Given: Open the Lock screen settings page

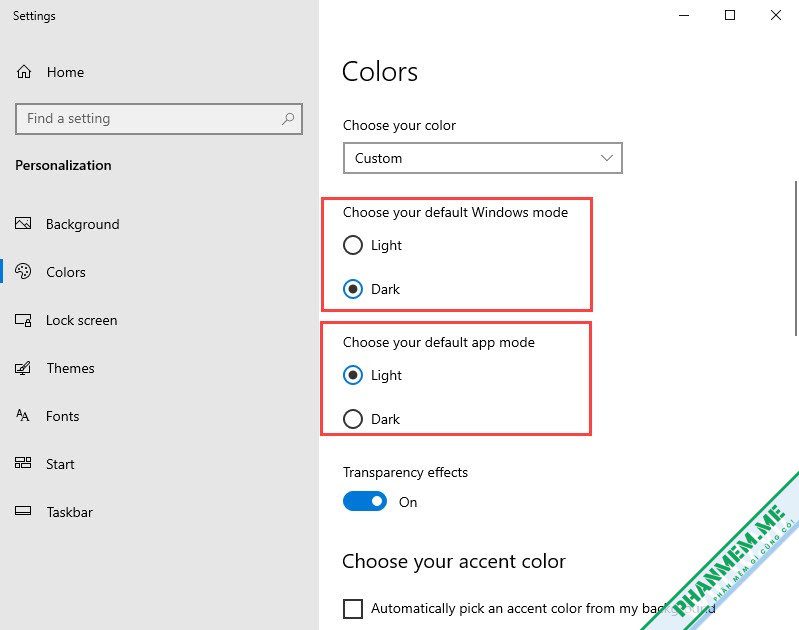Looking at the screenshot, I should (82, 320).
